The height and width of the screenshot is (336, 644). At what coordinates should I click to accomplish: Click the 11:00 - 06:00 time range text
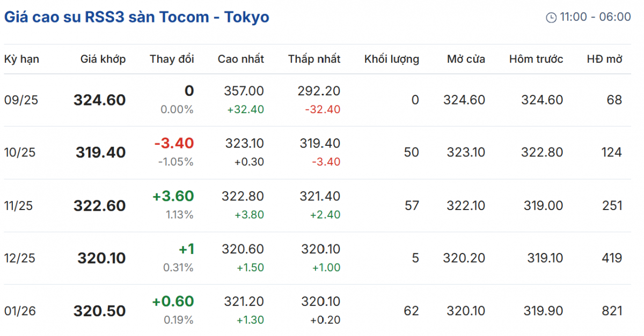pos(595,17)
